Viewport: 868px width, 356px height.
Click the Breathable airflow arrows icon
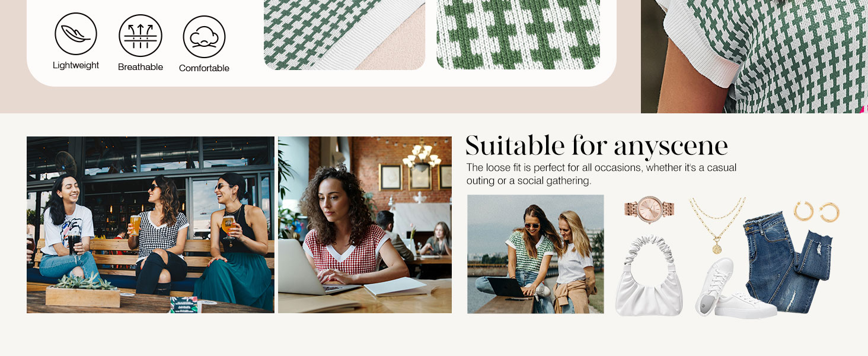coord(141,36)
